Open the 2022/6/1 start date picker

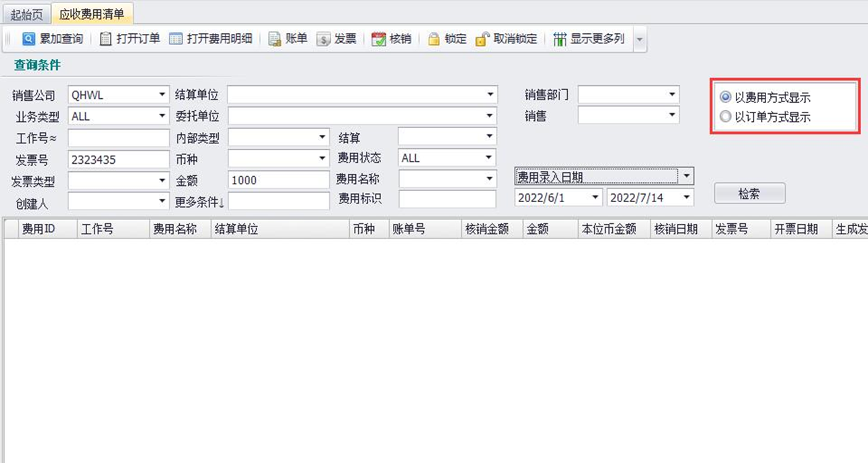596,198
